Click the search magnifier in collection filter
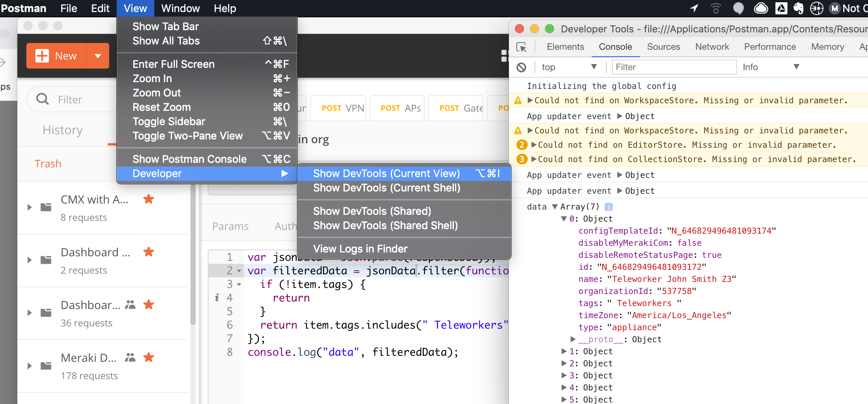Screen dimensions: 868x404 tap(42, 99)
